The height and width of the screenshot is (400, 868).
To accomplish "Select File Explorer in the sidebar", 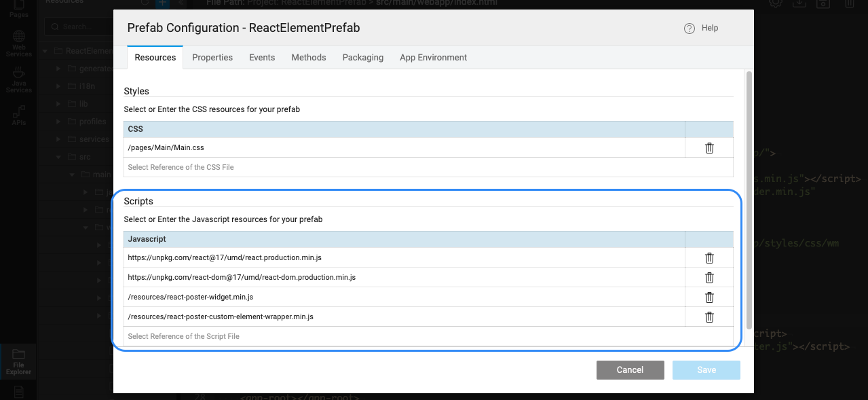I will tap(18, 361).
